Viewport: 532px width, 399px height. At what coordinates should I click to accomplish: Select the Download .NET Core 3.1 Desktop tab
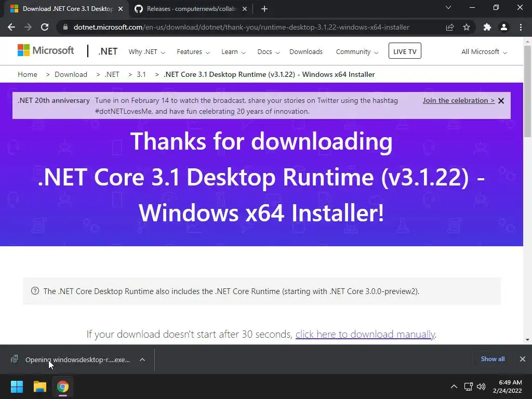pyautogui.click(x=66, y=9)
